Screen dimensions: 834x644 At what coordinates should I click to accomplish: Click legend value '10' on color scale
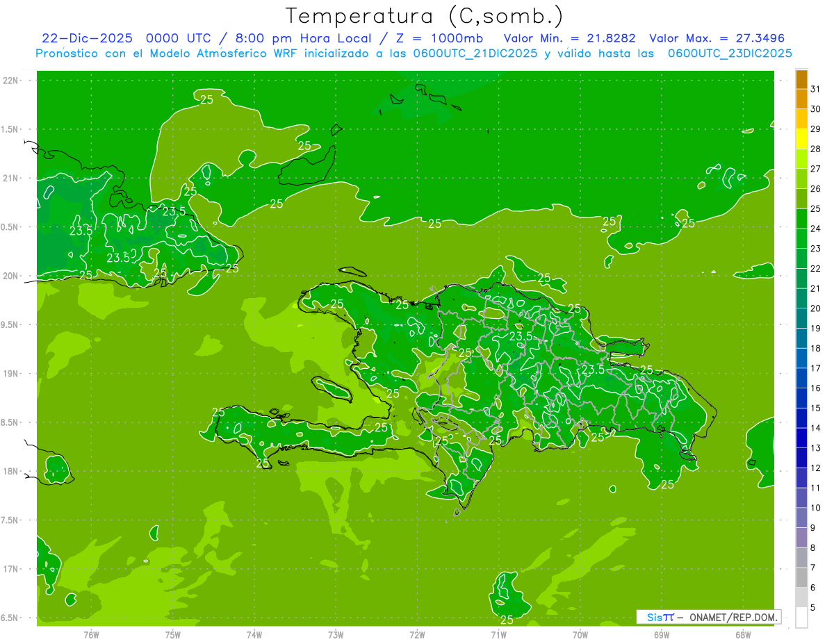(816, 508)
